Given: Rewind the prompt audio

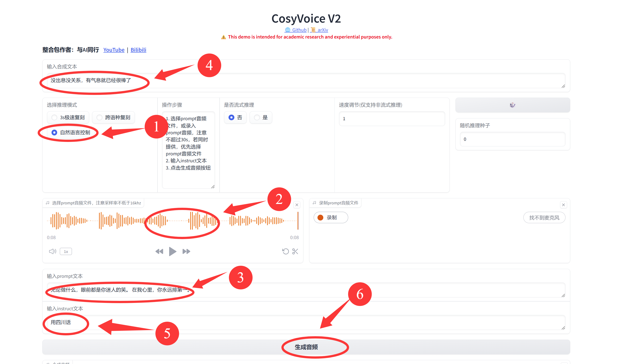Looking at the screenshot, I should 159,251.
